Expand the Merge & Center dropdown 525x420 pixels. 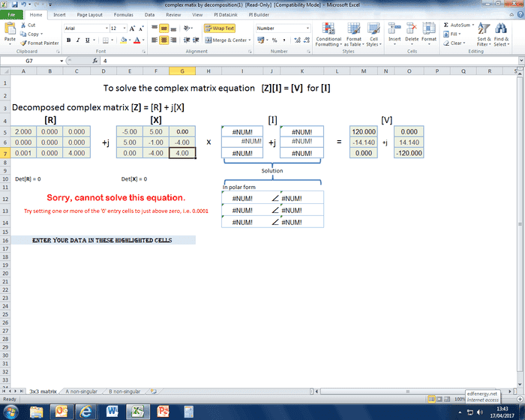(x=250, y=40)
